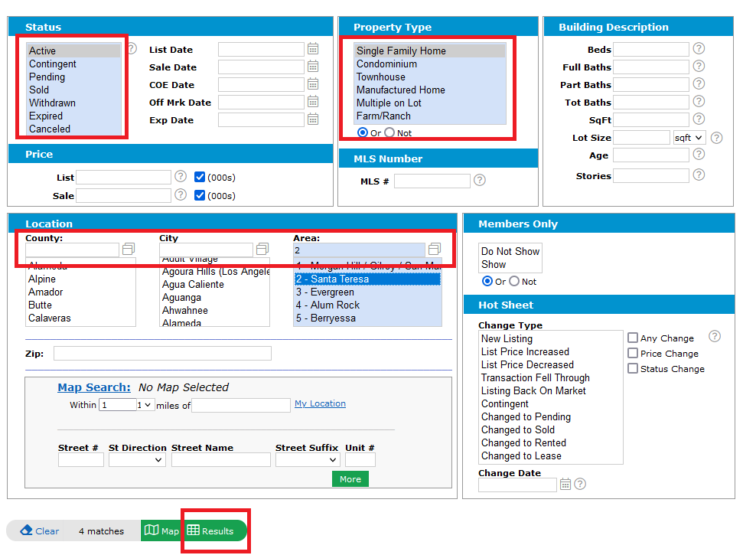Open the Change Date calendar picker
Viewport: 756px width, 555px height.
565,484
